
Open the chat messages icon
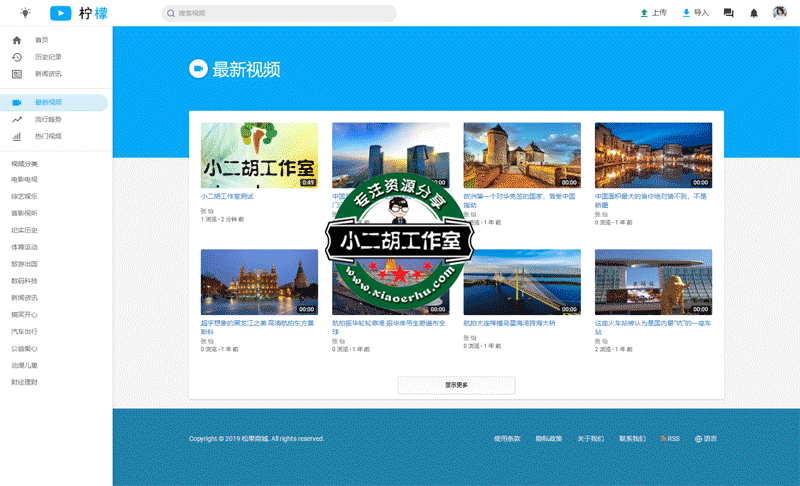(x=728, y=13)
